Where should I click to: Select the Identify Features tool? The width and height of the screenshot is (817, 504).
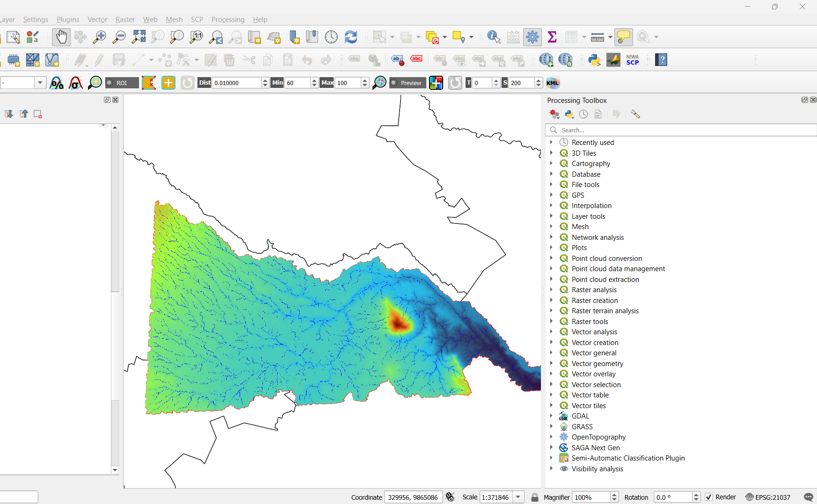click(x=494, y=37)
